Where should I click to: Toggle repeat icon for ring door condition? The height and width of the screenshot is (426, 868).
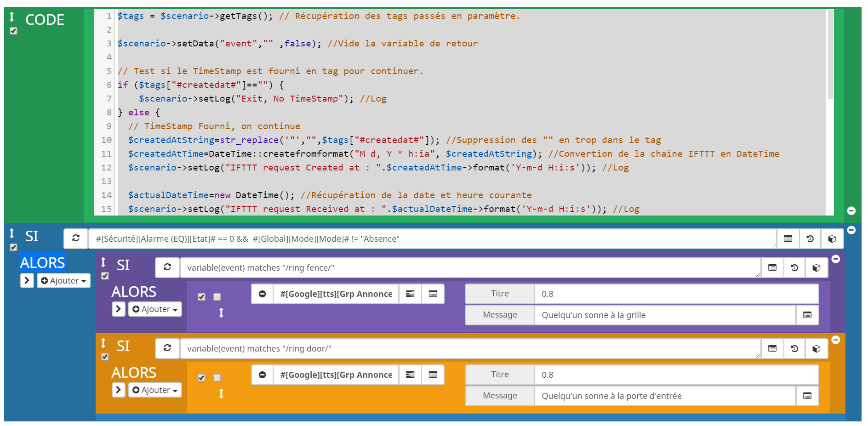pos(167,348)
